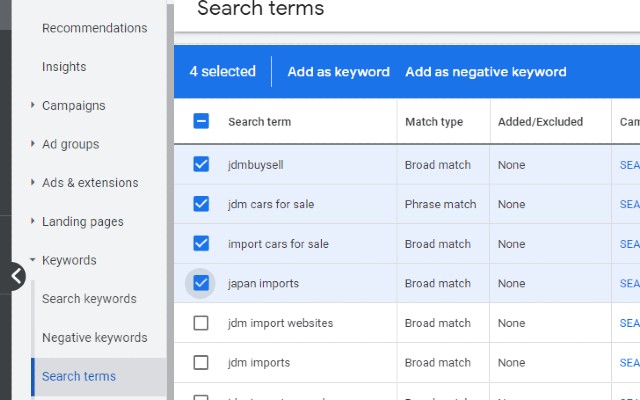Viewport: 640px width, 400px height.
Task: Click the 'japan imports' search term
Action: tap(263, 283)
